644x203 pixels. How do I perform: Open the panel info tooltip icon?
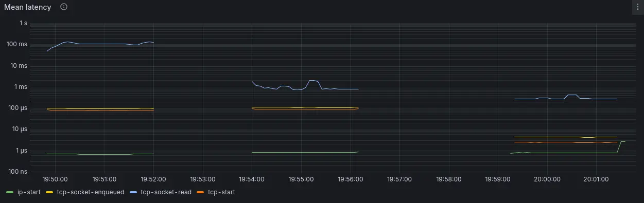tap(64, 7)
